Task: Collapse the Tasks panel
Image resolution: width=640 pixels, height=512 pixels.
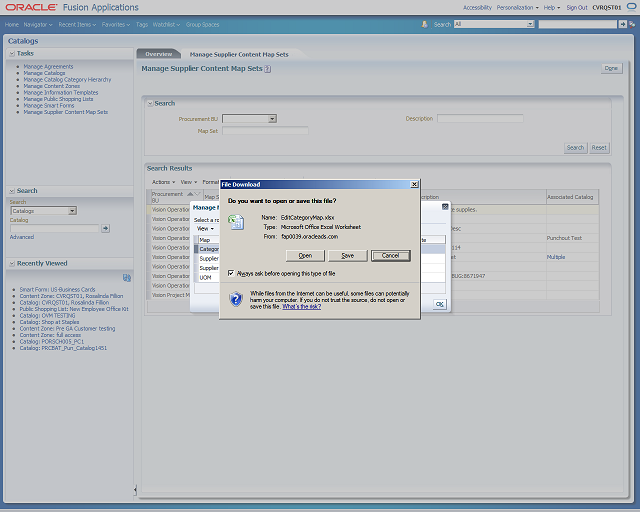Action: coord(12,53)
